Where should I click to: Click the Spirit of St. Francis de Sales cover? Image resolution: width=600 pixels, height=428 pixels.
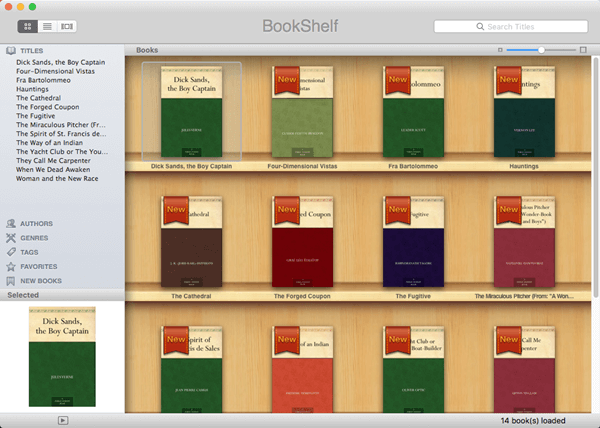191,369
